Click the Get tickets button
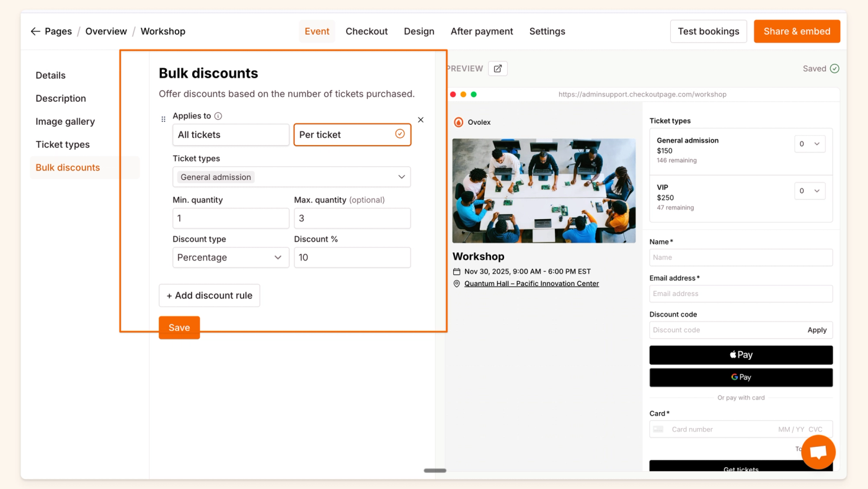 [741, 467]
